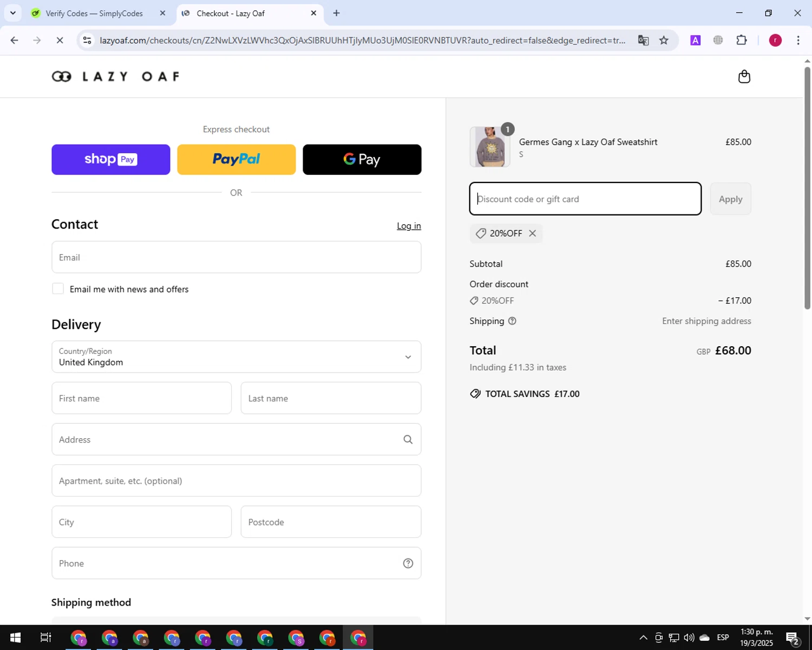Open the OneDrive cloud tray icon
Screen dimensions: 812x650
click(704, 638)
